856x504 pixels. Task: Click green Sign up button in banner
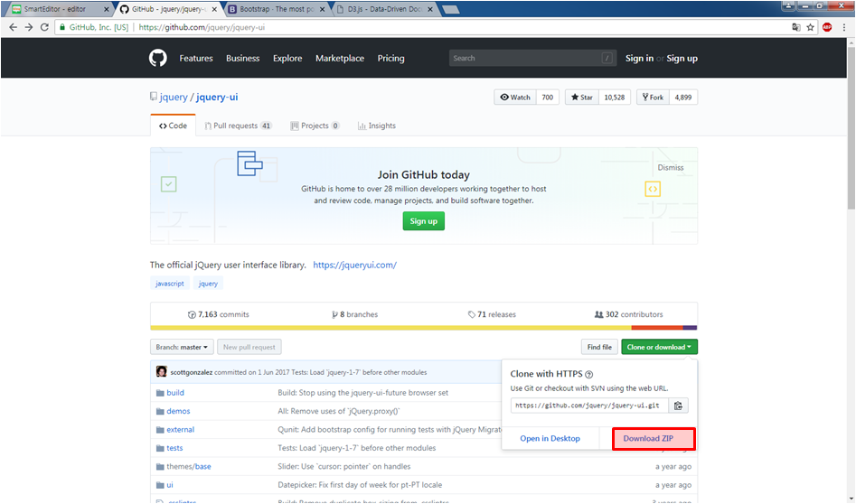[x=424, y=221]
